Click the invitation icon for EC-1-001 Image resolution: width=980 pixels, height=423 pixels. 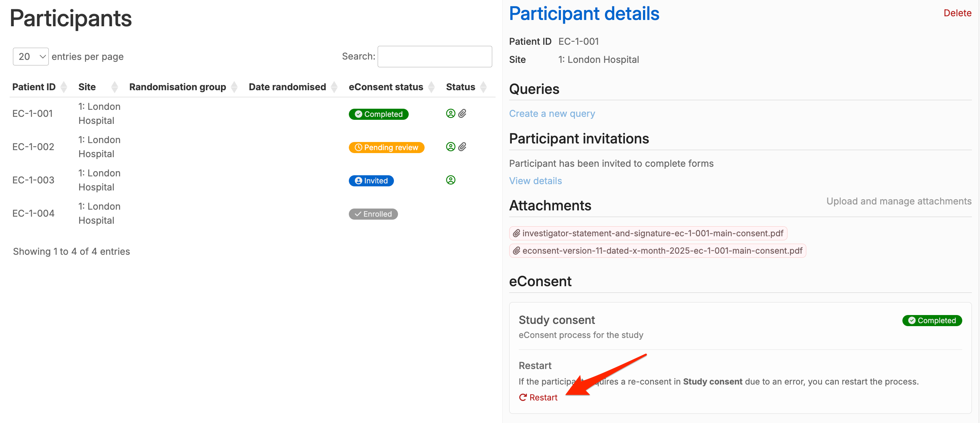pyautogui.click(x=450, y=114)
